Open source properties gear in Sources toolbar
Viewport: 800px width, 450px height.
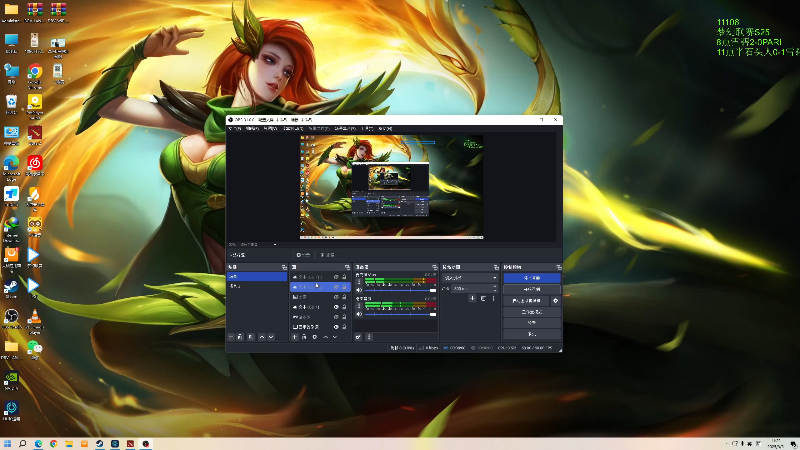[315, 337]
